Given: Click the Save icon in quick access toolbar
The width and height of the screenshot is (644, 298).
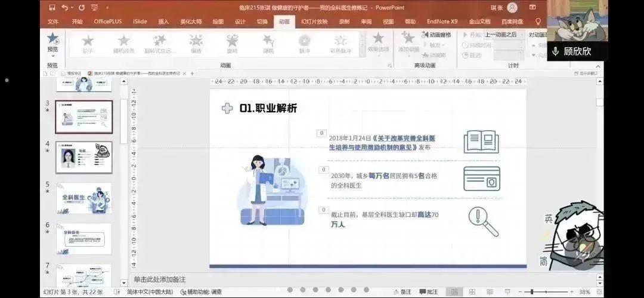Looking at the screenshot, I should pyautogui.click(x=52, y=8).
